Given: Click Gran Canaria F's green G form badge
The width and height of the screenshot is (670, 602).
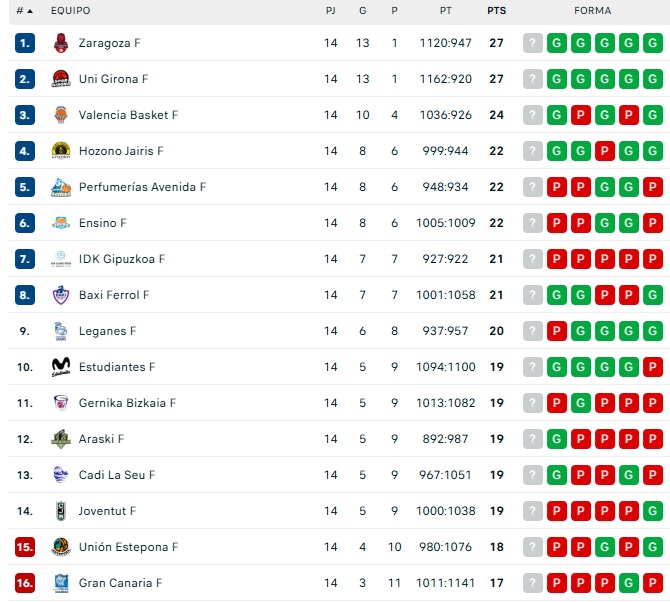Looking at the screenshot, I should tap(629, 583).
